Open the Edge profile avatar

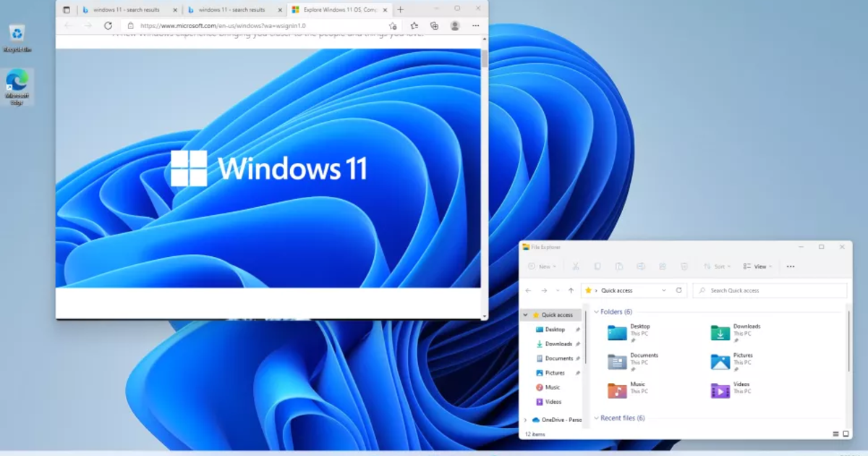455,25
